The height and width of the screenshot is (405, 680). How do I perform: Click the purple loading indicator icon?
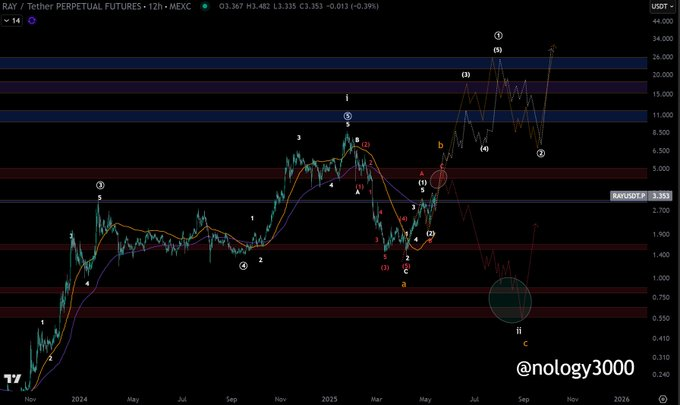pyautogui.click(x=32, y=20)
